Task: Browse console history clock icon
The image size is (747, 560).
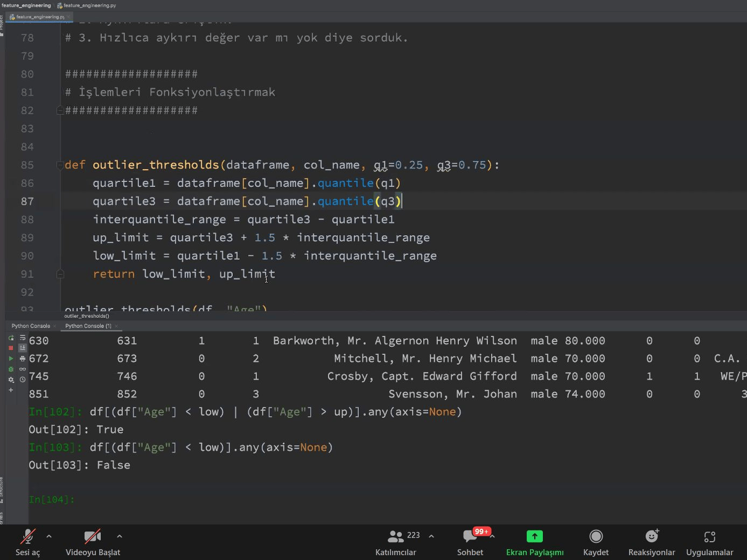Action: click(x=23, y=380)
